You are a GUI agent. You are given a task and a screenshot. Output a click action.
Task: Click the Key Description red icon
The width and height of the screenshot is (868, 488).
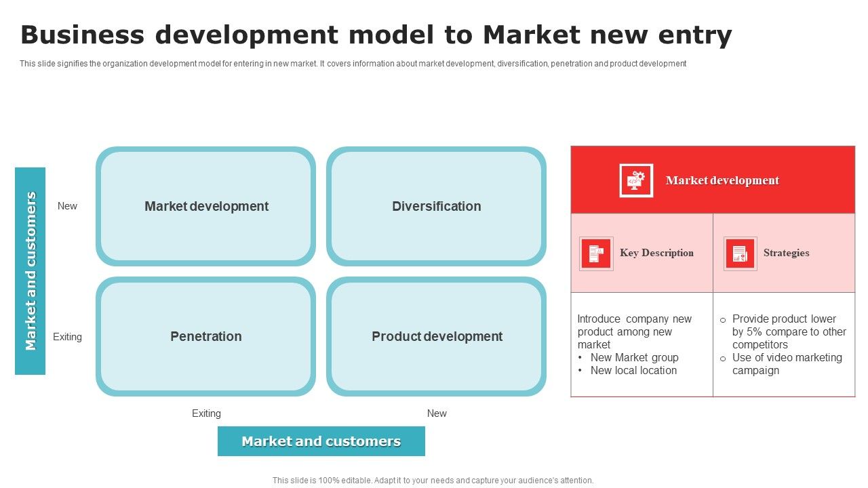pos(596,253)
